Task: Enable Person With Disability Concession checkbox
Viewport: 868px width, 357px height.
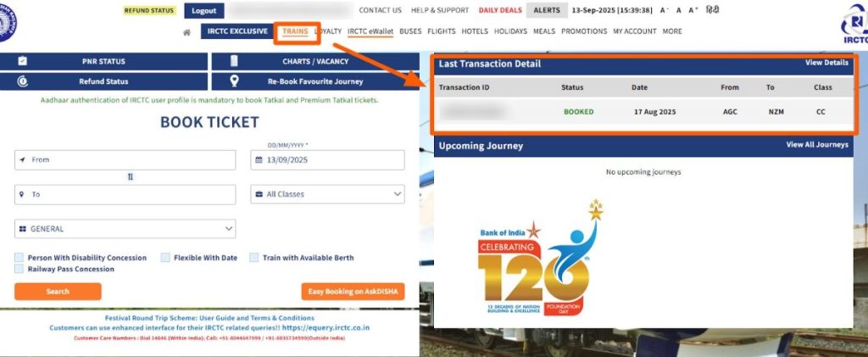Action: (x=19, y=258)
